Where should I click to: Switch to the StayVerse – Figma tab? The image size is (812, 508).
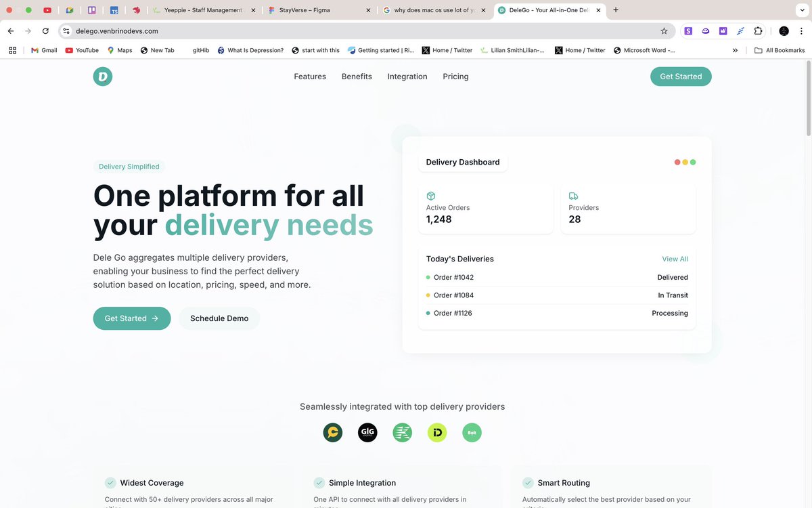(319, 10)
